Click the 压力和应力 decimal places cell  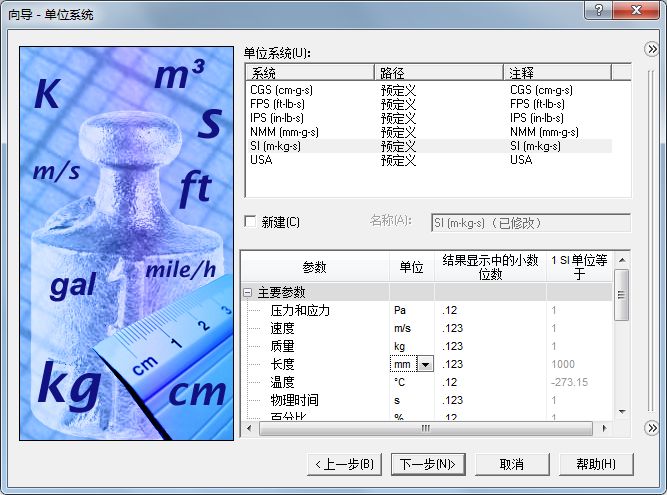489,311
